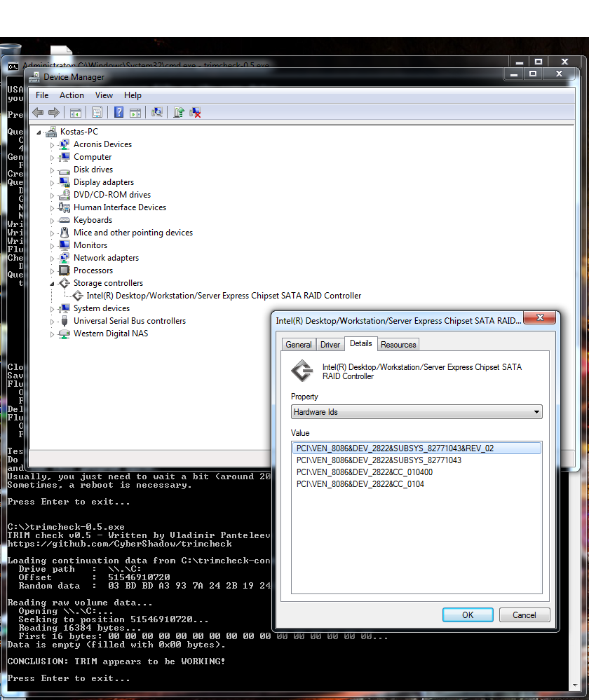Close the SATA RAID properties dialog

pos(539,317)
